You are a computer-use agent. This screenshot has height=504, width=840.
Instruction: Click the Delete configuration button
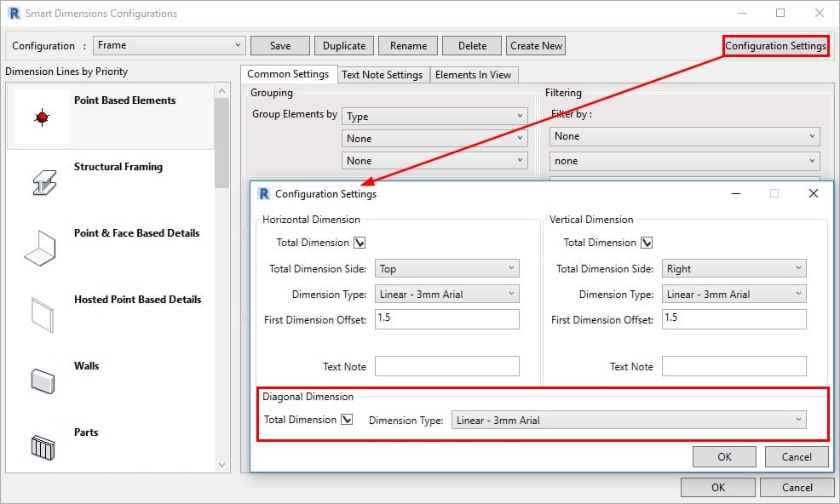coord(472,45)
